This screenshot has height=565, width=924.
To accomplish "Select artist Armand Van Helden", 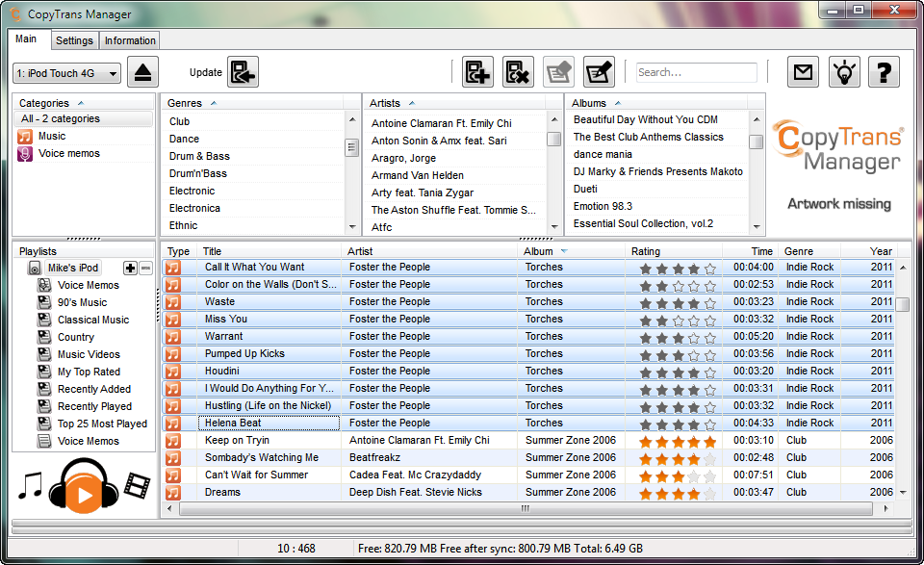I will pos(417,175).
